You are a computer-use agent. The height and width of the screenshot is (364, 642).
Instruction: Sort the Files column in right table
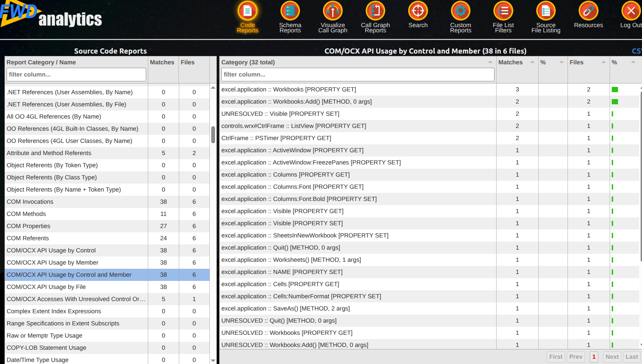(x=603, y=62)
